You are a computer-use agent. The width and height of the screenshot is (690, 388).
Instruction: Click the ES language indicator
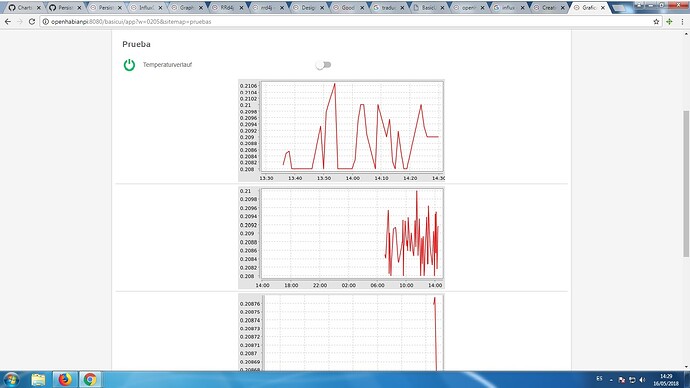(599, 379)
